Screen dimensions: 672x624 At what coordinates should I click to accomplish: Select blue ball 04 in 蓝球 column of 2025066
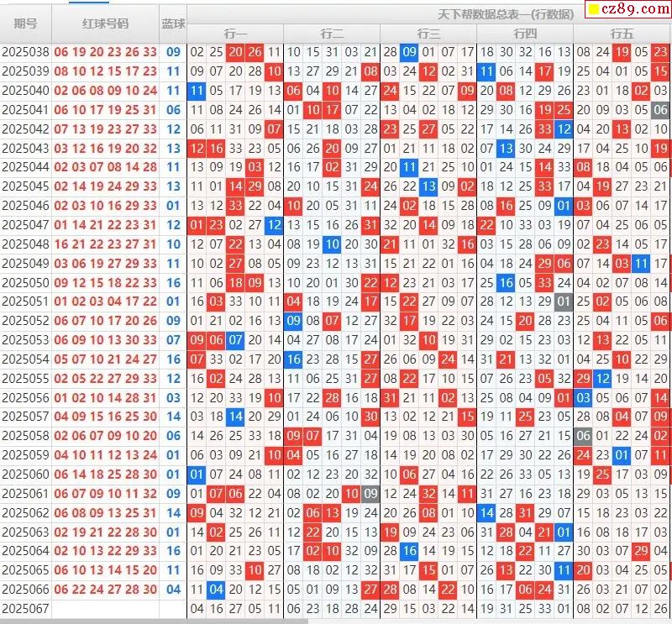[173, 590]
